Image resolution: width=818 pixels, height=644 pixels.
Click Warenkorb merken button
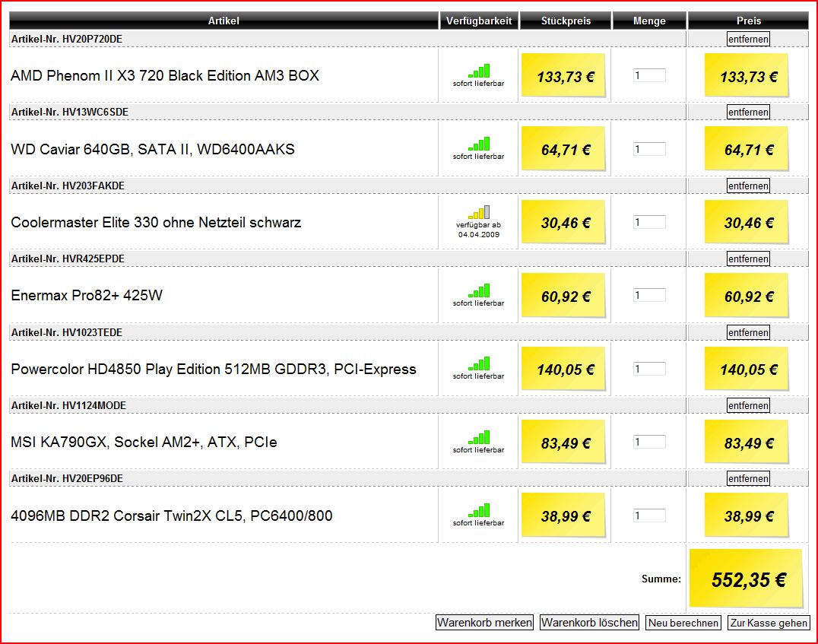point(485,623)
